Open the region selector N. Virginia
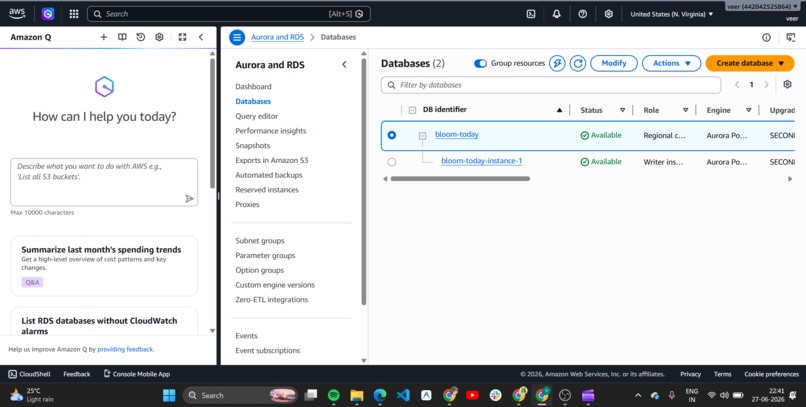This screenshot has width=806, height=407. [x=672, y=14]
